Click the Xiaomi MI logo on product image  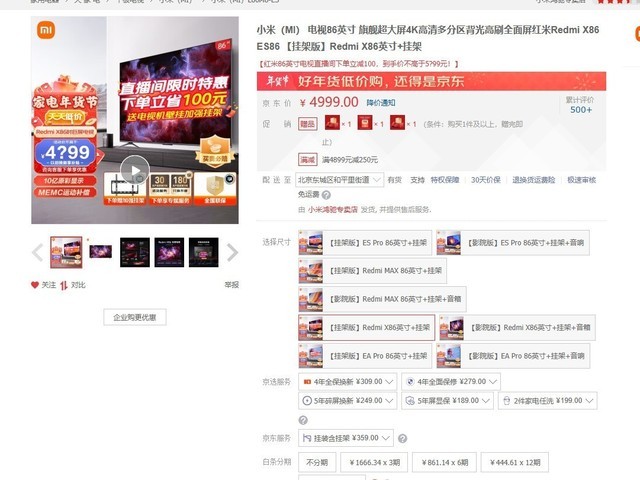pyautogui.click(x=46, y=30)
